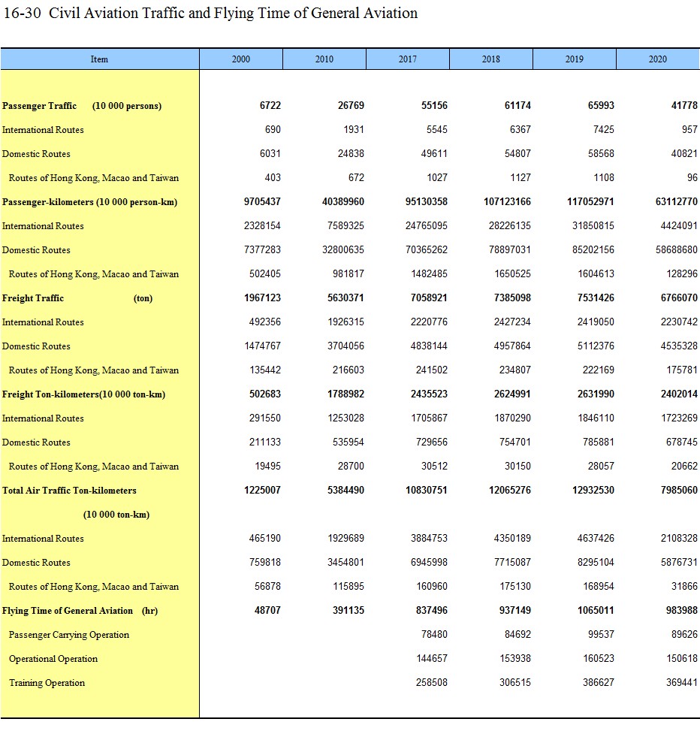Image resolution: width=700 pixels, height=743 pixels.
Task: Select the 2018 column header
Action: click(491, 59)
